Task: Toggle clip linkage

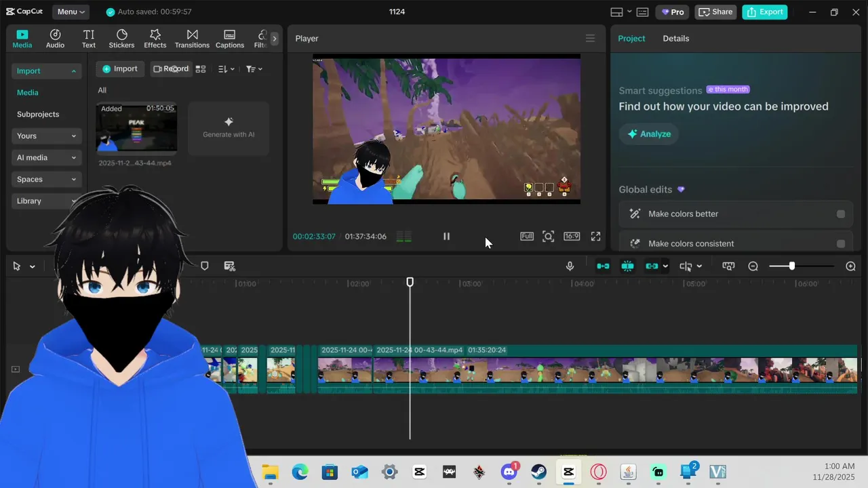Action: [652, 266]
